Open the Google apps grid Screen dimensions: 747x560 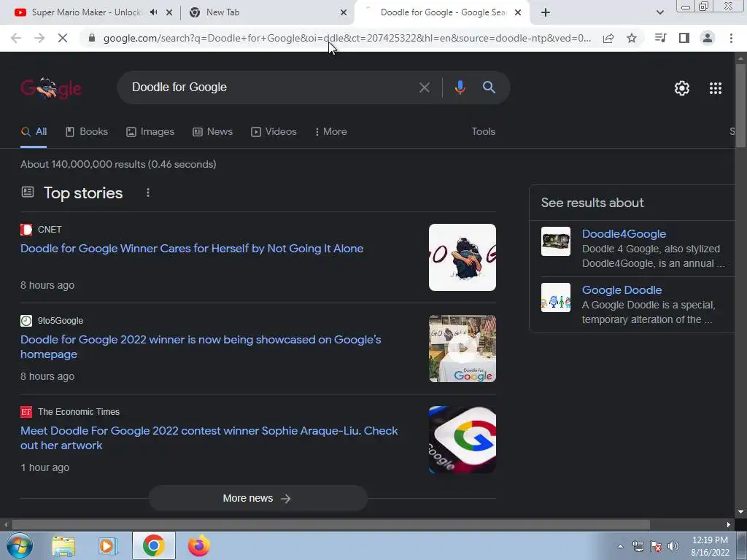pos(715,88)
